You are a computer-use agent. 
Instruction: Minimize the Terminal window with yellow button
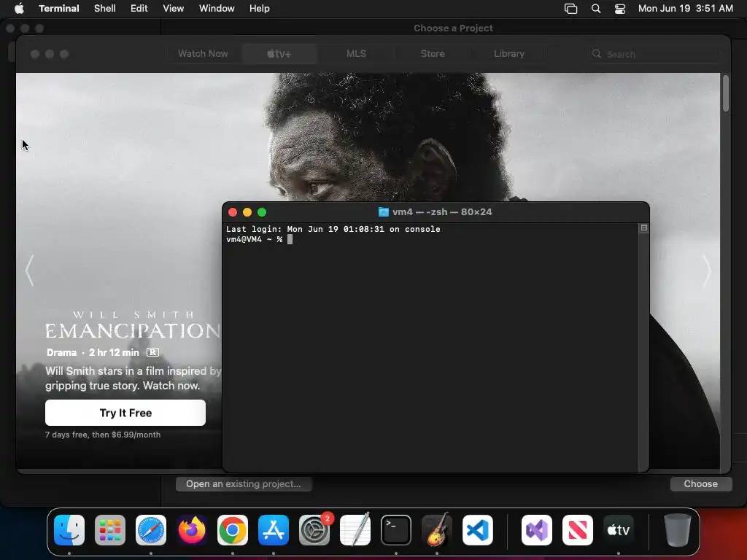(247, 212)
